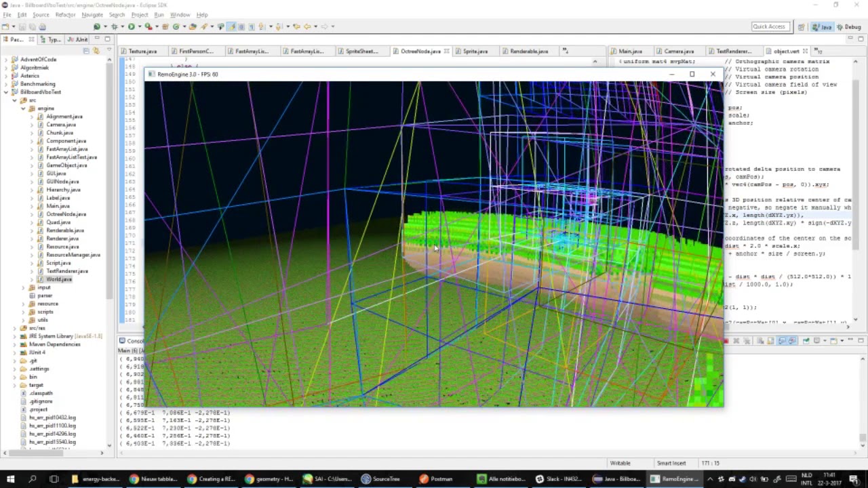This screenshot has height=488, width=868.
Task: Click the Open Type toolbar icon
Action: [193, 26]
